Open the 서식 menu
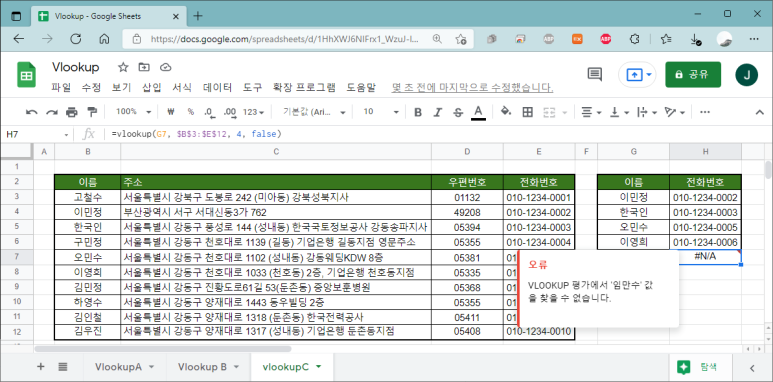Viewport: 773px width, 382px height. tap(182, 88)
